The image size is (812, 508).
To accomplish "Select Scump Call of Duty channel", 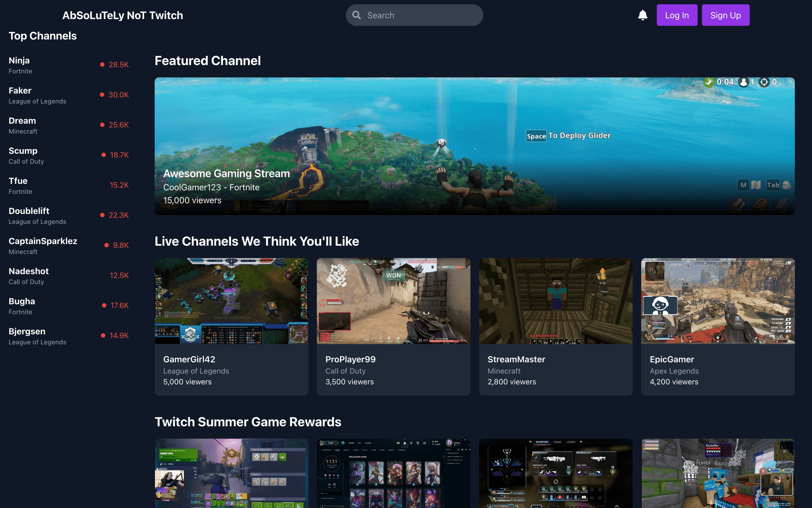I will (68, 155).
